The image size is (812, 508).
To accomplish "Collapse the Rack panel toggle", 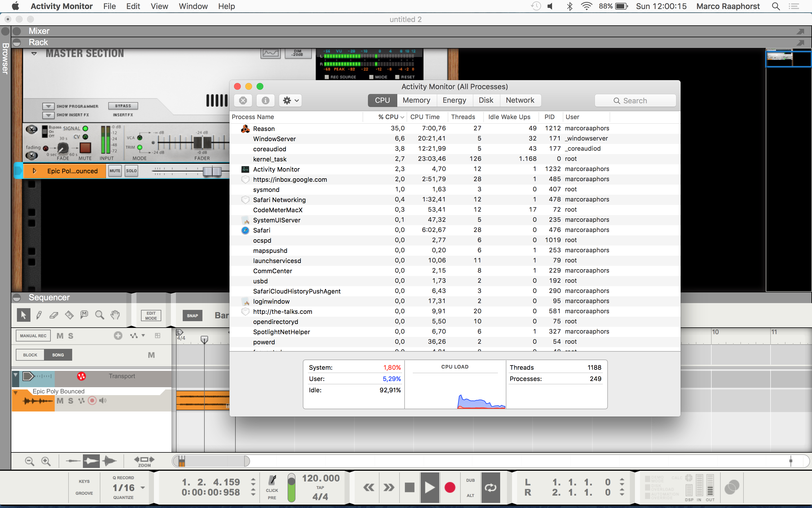I will (16, 42).
